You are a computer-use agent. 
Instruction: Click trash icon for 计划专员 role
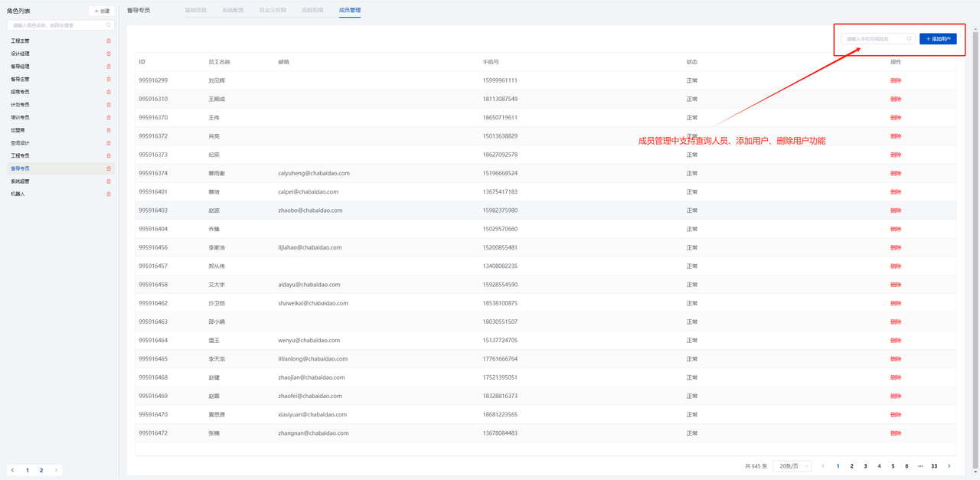tap(109, 105)
